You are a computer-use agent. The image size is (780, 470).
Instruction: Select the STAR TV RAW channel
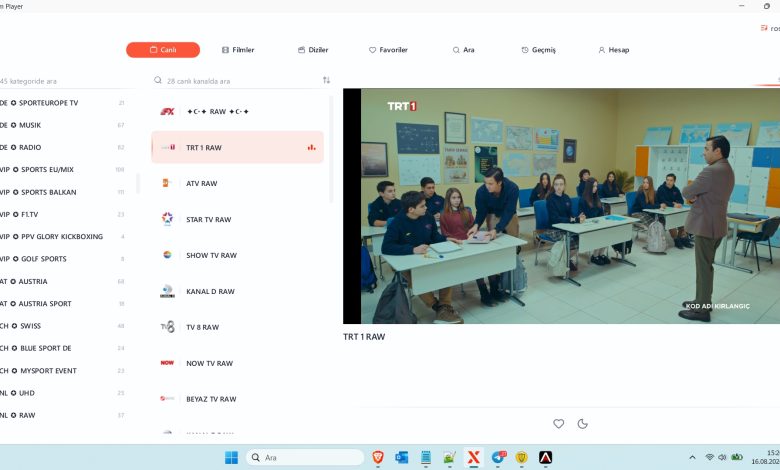(x=237, y=219)
